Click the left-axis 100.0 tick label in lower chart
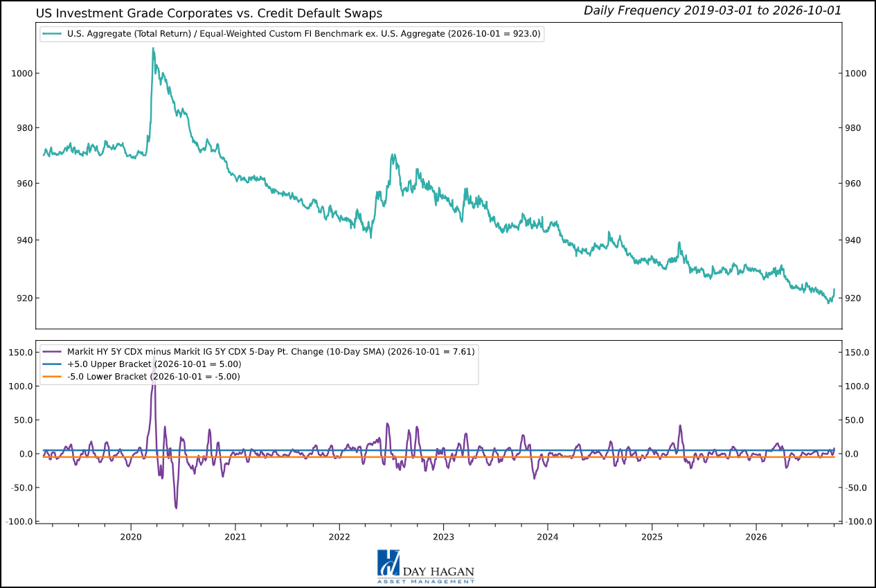This screenshot has height=588, width=876. [20, 386]
